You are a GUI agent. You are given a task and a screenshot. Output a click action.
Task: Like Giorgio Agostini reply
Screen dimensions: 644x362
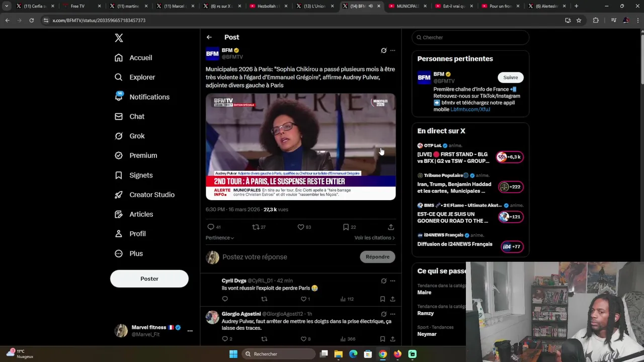click(303, 339)
